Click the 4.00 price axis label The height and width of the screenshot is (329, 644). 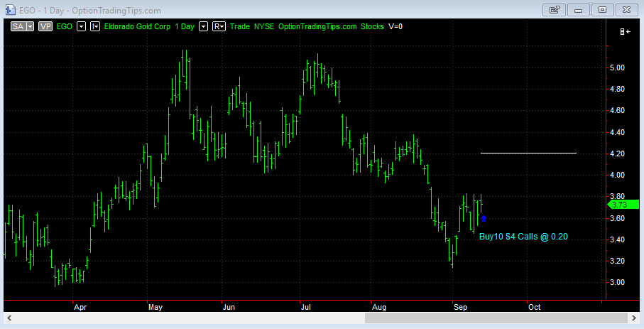pyautogui.click(x=617, y=176)
